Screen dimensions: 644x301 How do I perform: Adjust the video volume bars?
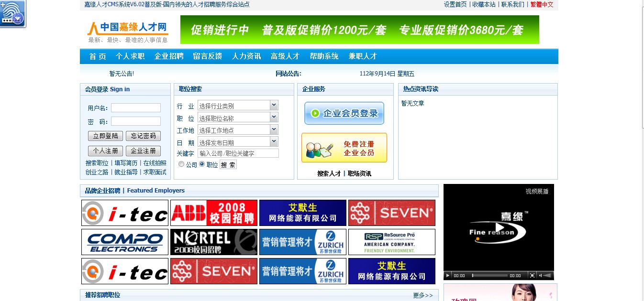tap(547, 276)
